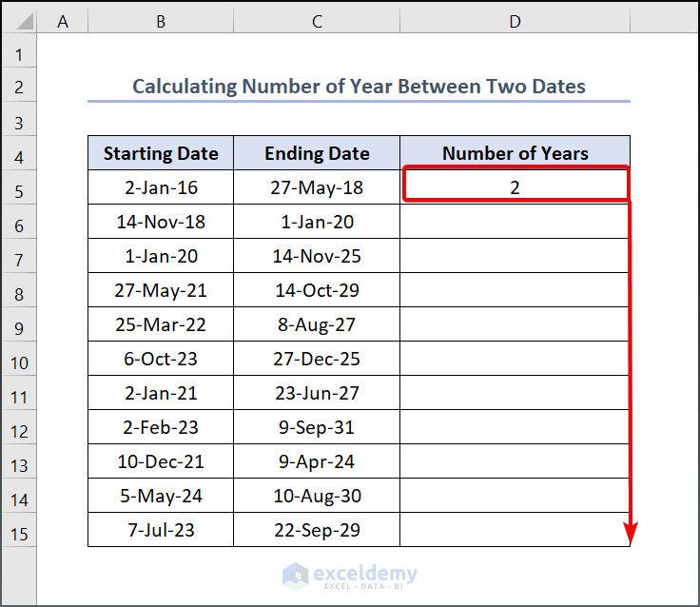
Task: Click the select-all corner triangle
Action: (25, 21)
